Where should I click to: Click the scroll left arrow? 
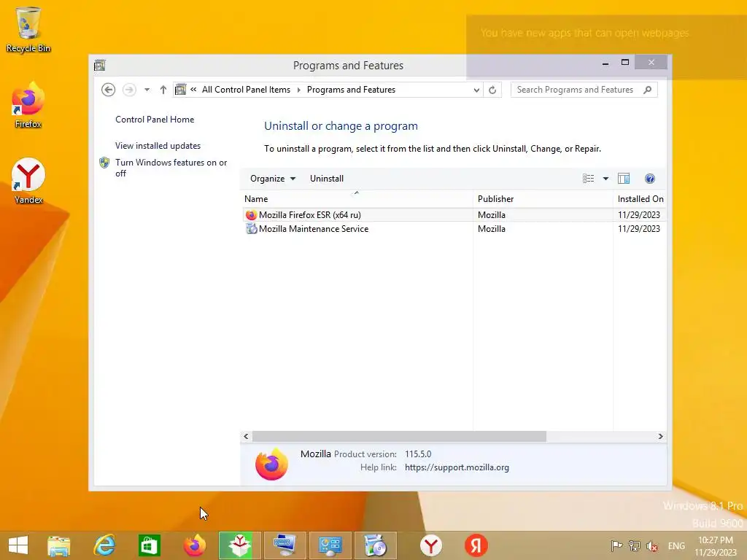tap(246, 436)
